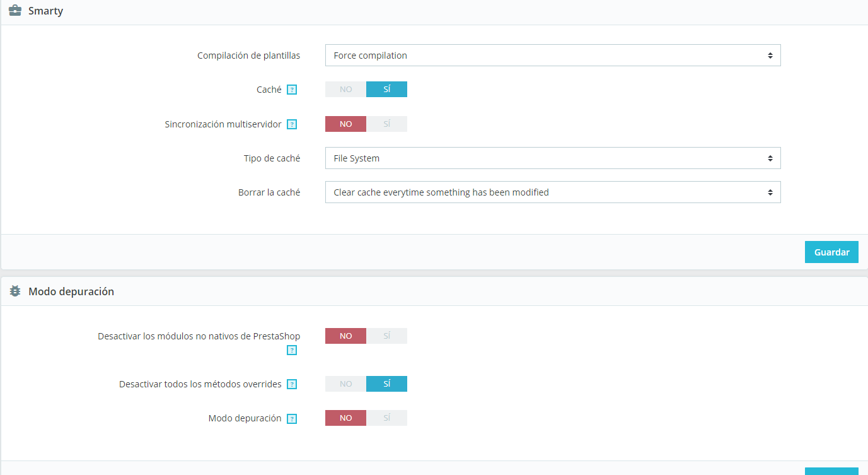Viewport: 868px width, 475px height.
Task: Open help icon next to Caché
Action: (x=292, y=90)
